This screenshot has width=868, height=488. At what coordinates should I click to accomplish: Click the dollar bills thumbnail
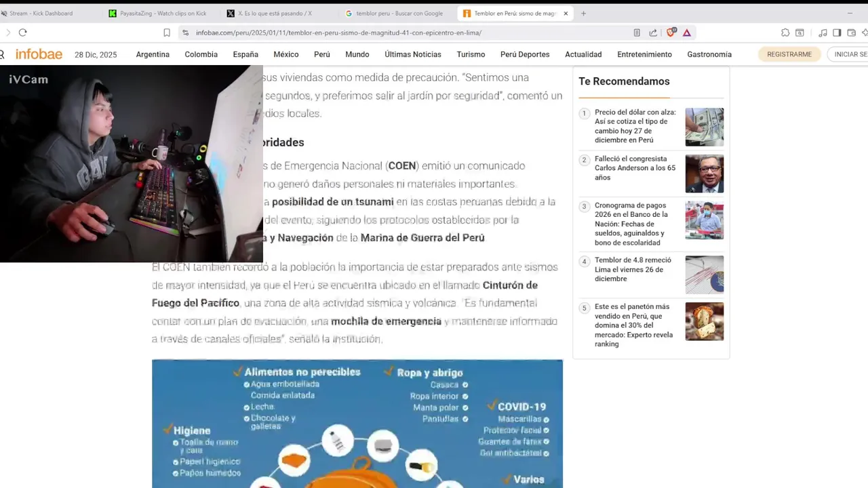[704, 127]
